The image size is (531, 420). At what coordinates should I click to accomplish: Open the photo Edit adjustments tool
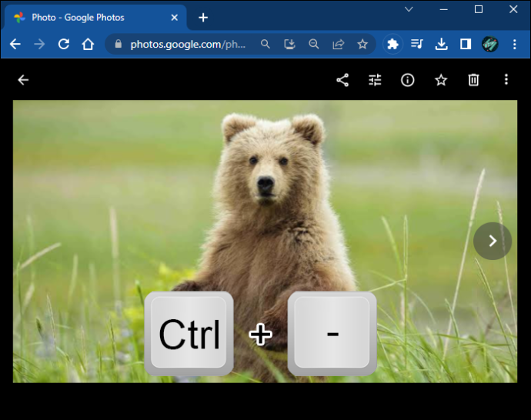375,80
